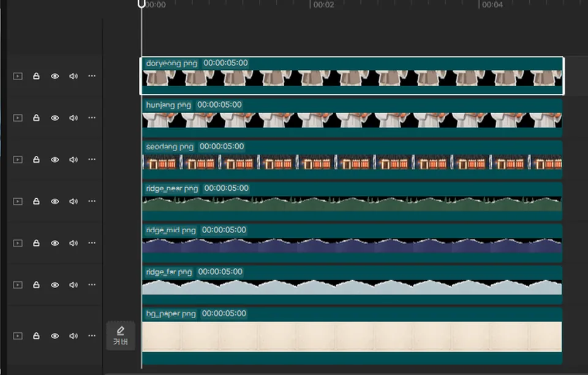Select the seodang.png clip on the timeline

click(x=352, y=160)
